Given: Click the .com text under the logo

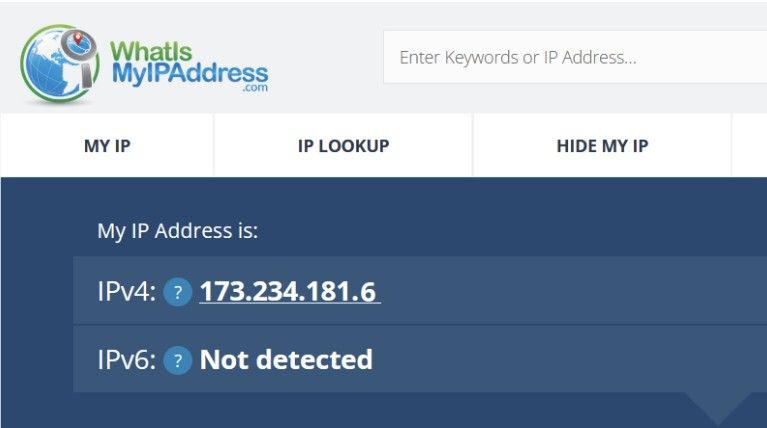Looking at the screenshot, I should 255,88.
